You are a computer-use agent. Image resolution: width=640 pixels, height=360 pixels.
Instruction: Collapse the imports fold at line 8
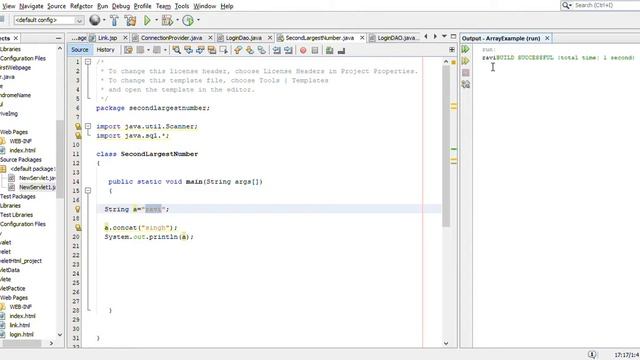88,126
